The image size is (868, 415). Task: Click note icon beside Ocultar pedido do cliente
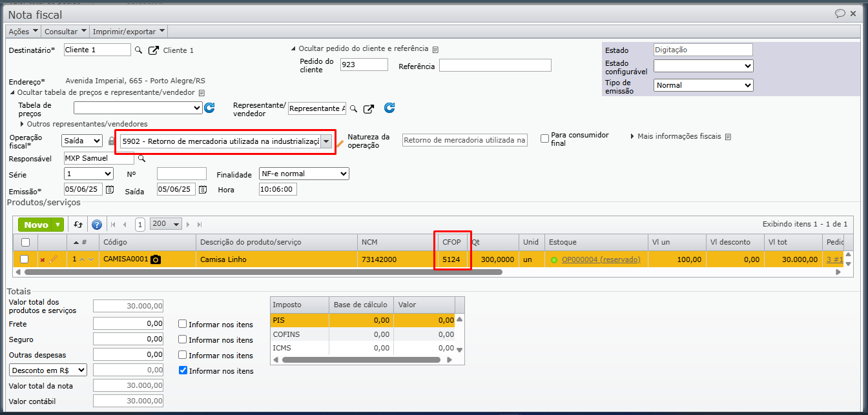pyautogui.click(x=435, y=49)
